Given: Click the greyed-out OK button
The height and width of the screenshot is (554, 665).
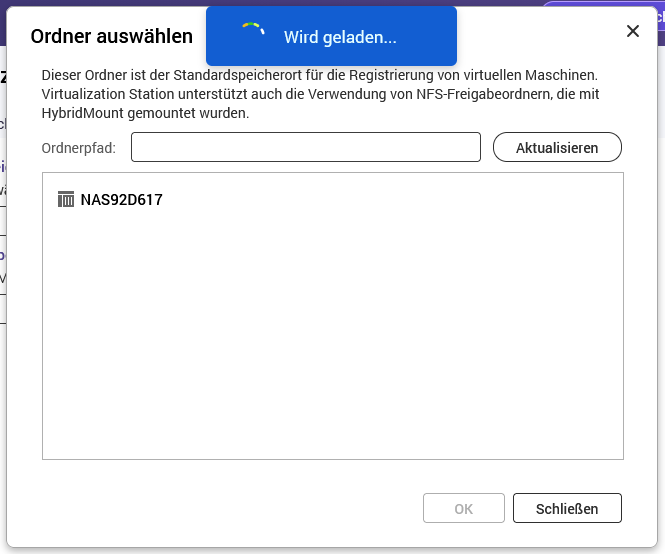Looking at the screenshot, I should coord(463,508).
